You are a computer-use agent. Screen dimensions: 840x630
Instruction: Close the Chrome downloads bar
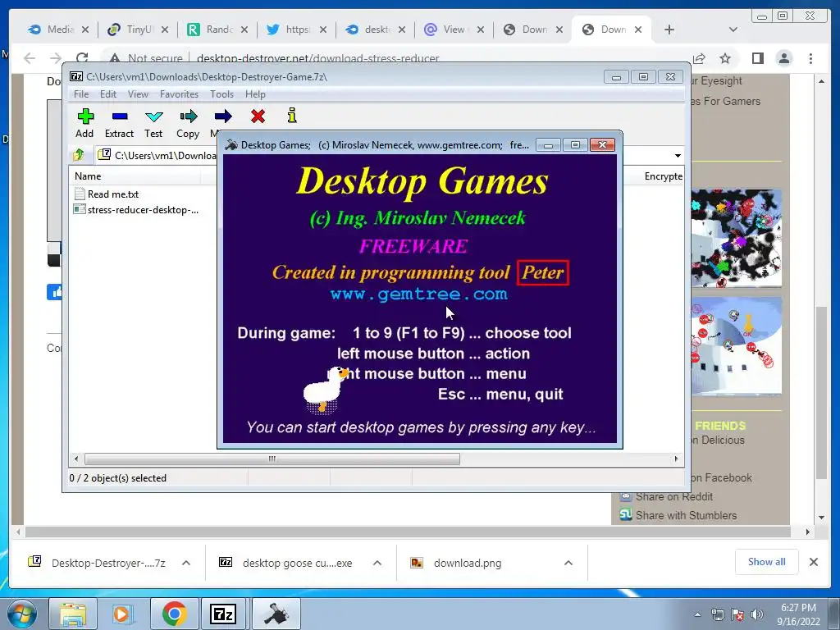click(x=814, y=562)
